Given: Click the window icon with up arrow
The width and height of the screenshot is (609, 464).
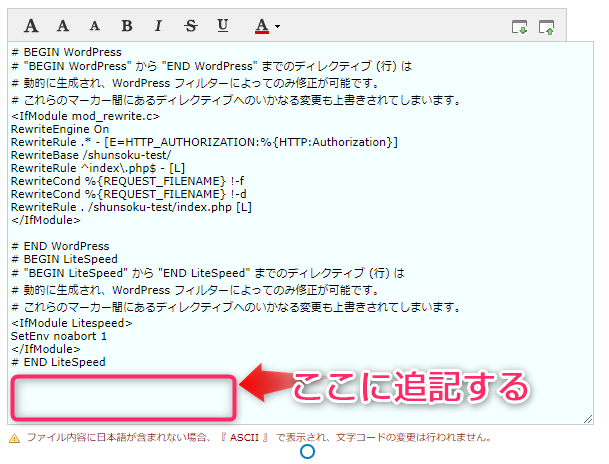Looking at the screenshot, I should click(546, 27).
